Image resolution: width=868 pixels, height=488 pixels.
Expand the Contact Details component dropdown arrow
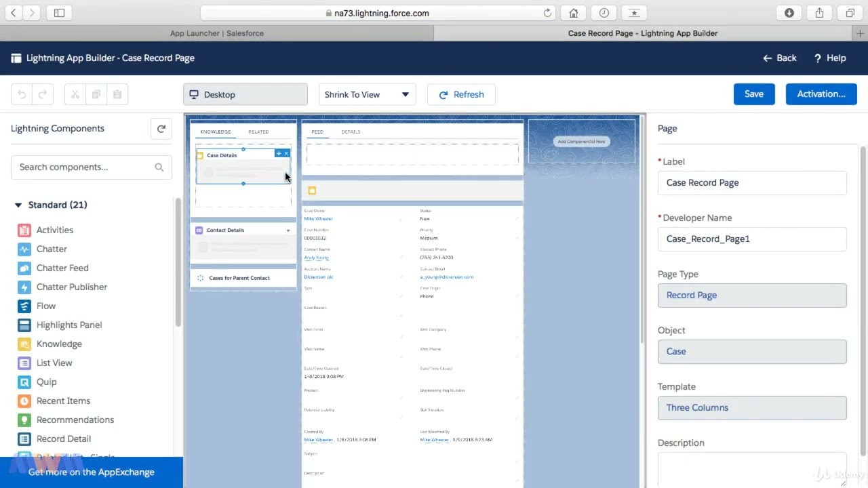(x=288, y=230)
